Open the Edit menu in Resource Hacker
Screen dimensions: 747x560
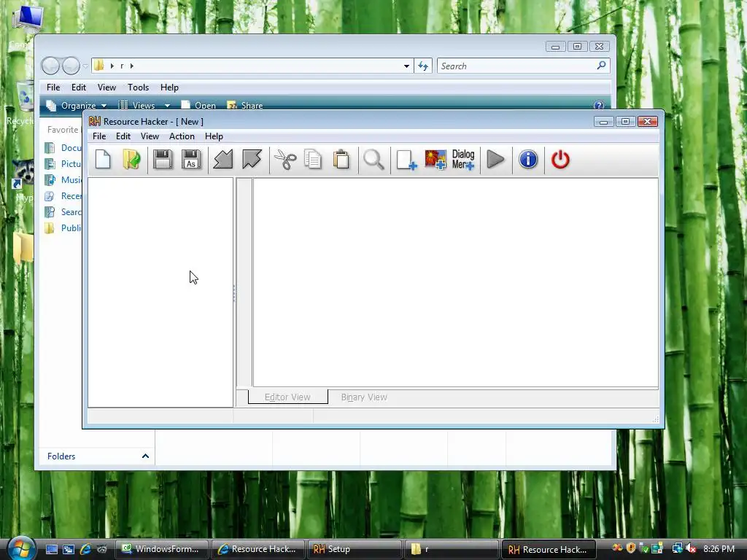(x=123, y=136)
